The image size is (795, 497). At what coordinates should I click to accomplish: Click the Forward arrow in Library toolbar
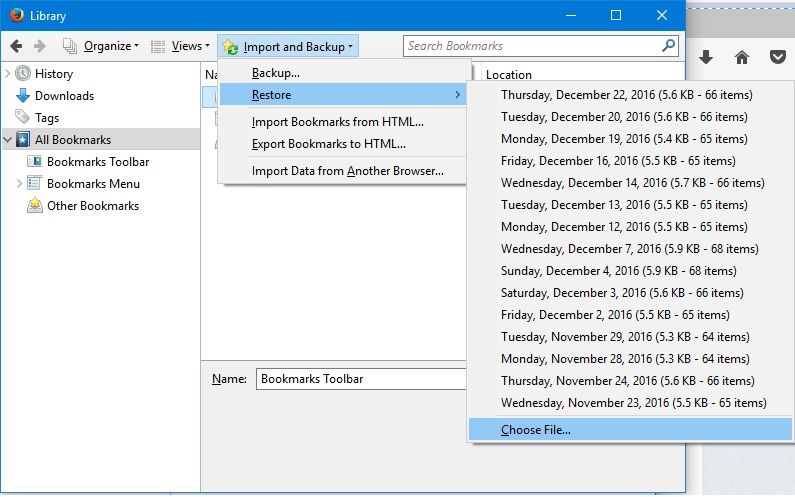(x=40, y=46)
